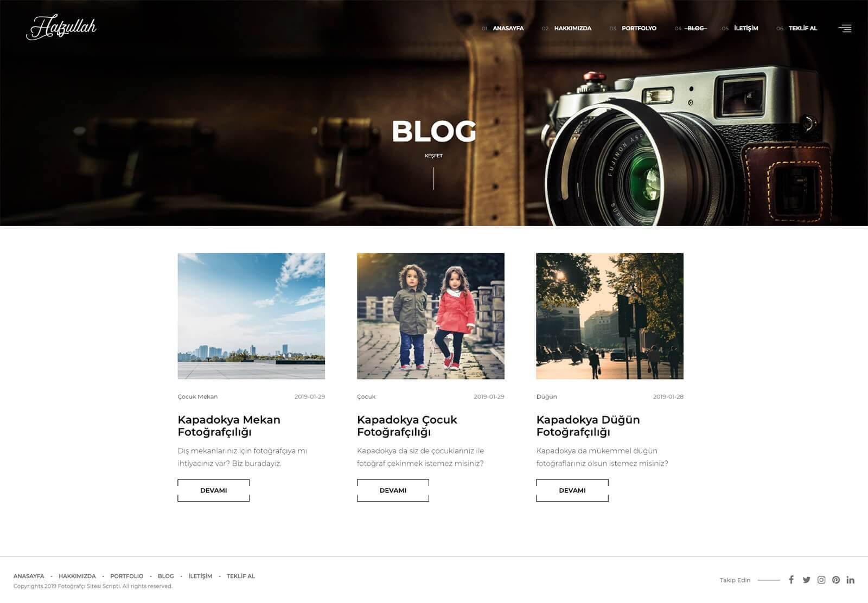
Task: Click the Facebook icon in footer
Action: (791, 580)
